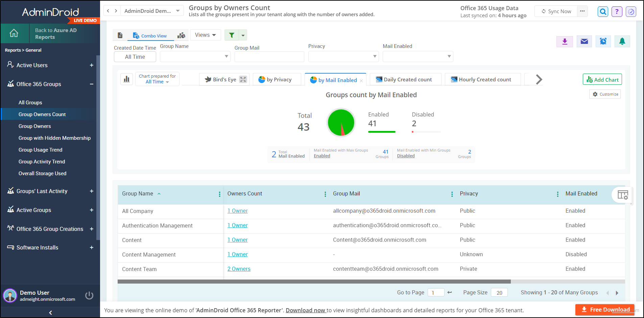The width and height of the screenshot is (644, 318).
Task: Open the Views dropdown
Action: click(x=206, y=35)
